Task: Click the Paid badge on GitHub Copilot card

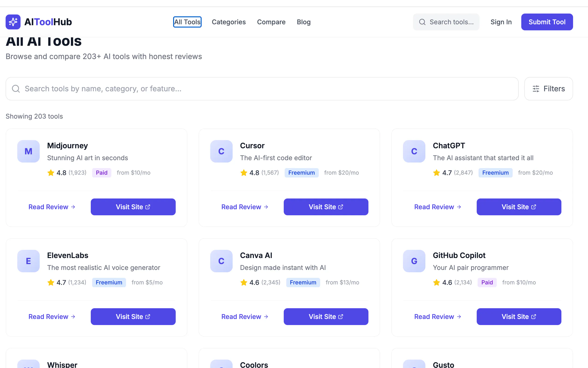Action: [x=487, y=283]
